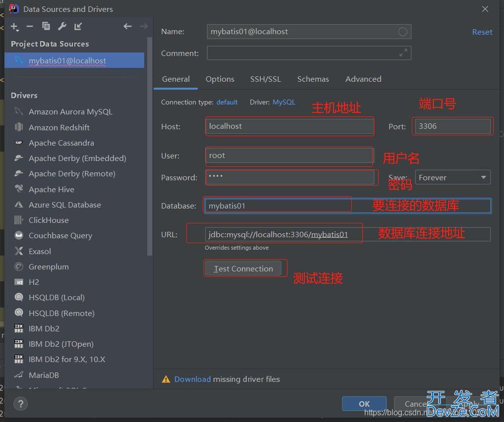This screenshot has height=422, width=504.
Task: Open the Schemas tab
Action: [313, 79]
